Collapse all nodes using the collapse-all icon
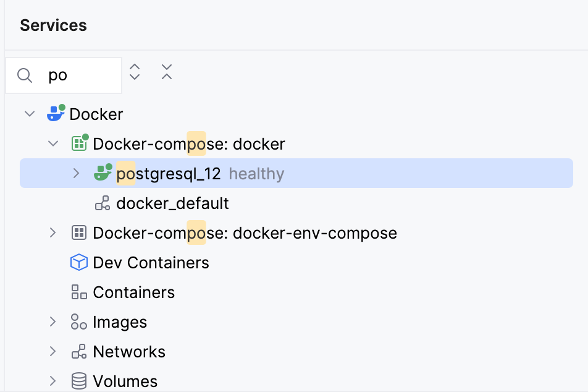 [166, 73]
